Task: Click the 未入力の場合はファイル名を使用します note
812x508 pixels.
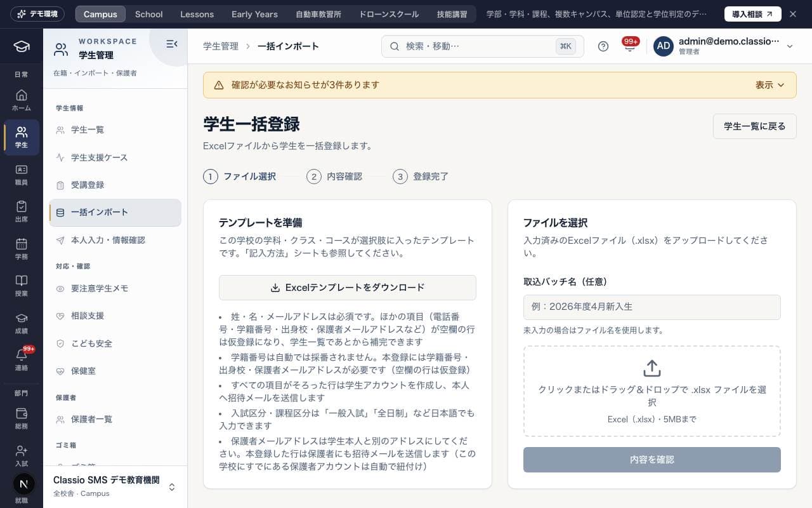Action: click(x=593, y=330)
